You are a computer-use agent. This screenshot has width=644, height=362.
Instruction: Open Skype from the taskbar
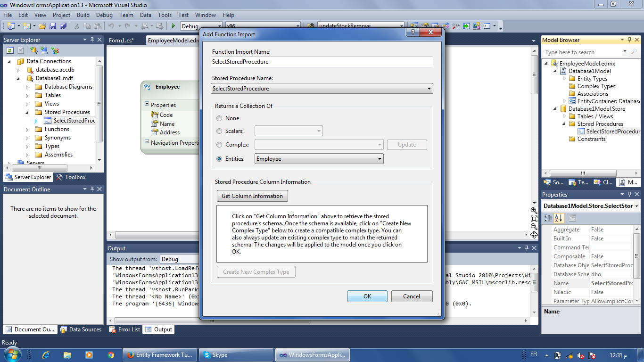click(x=236, y=354)
